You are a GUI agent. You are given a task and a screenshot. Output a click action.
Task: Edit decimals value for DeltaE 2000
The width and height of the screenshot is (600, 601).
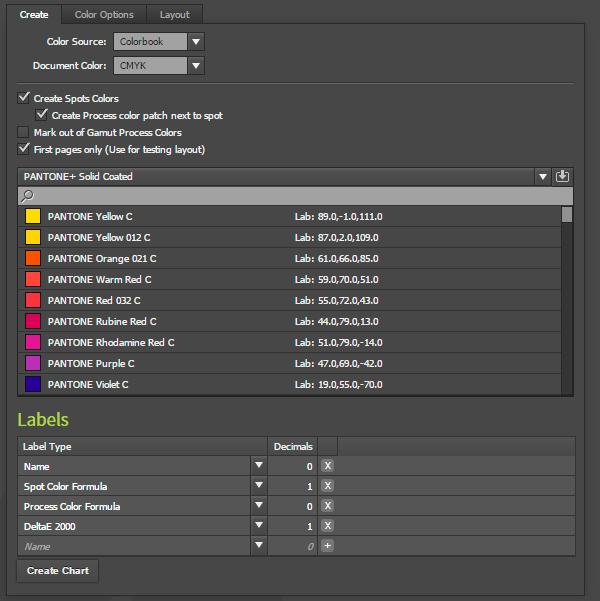coord(293,526)
